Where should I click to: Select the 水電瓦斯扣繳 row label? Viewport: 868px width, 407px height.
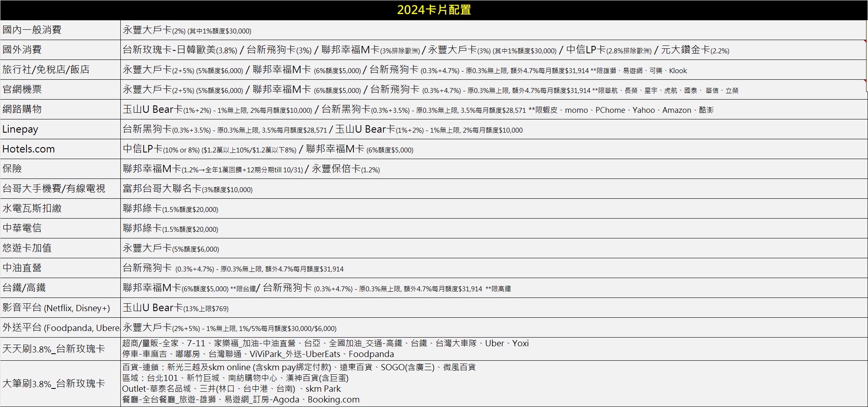point(60,208)
